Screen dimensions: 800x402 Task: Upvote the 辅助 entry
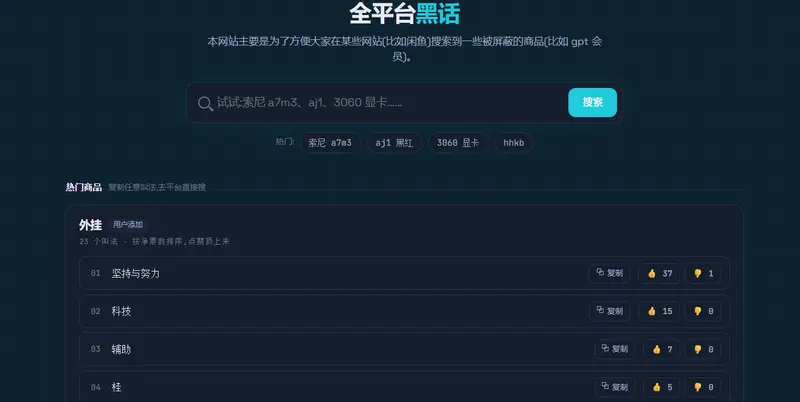[x=662, y=349]
